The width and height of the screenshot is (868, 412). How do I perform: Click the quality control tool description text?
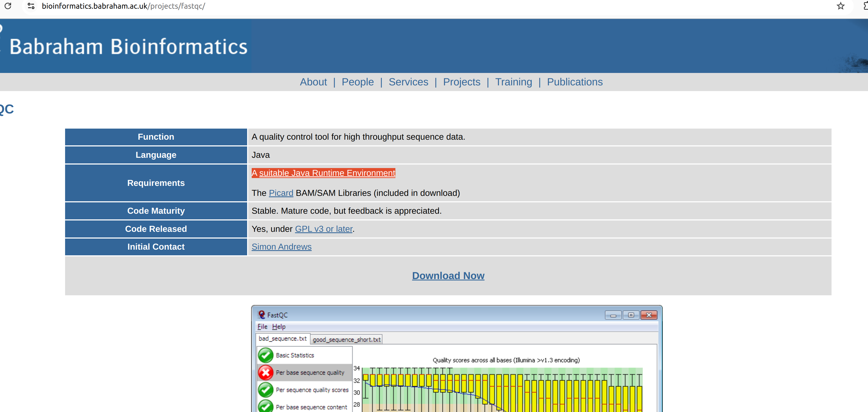[358, 137]
